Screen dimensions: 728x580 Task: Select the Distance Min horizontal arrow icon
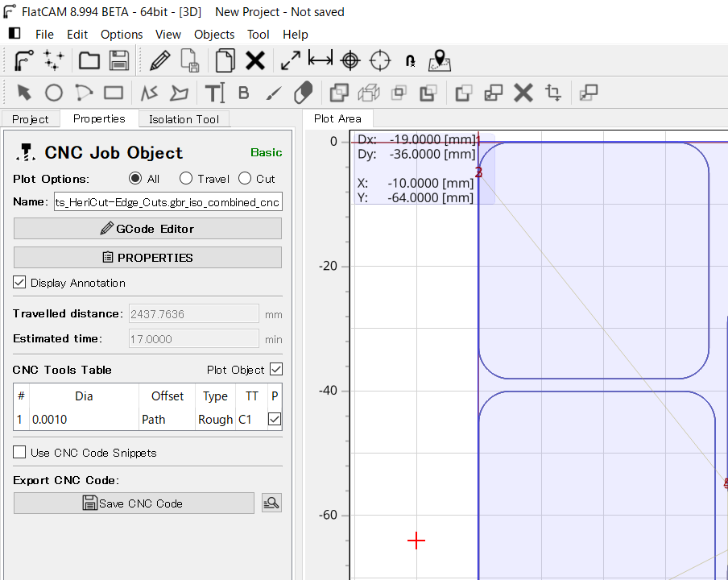(321, 60)
